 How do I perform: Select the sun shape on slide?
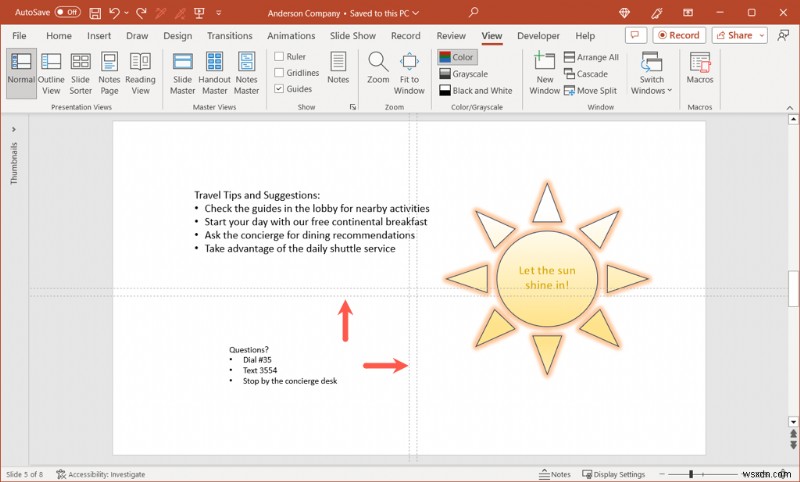pos(547,278)
